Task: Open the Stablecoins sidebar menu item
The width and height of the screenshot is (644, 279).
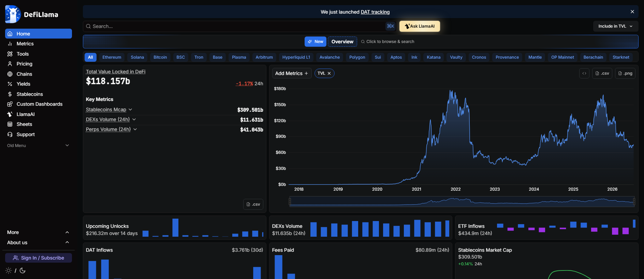Action: (x=38, y=94)
